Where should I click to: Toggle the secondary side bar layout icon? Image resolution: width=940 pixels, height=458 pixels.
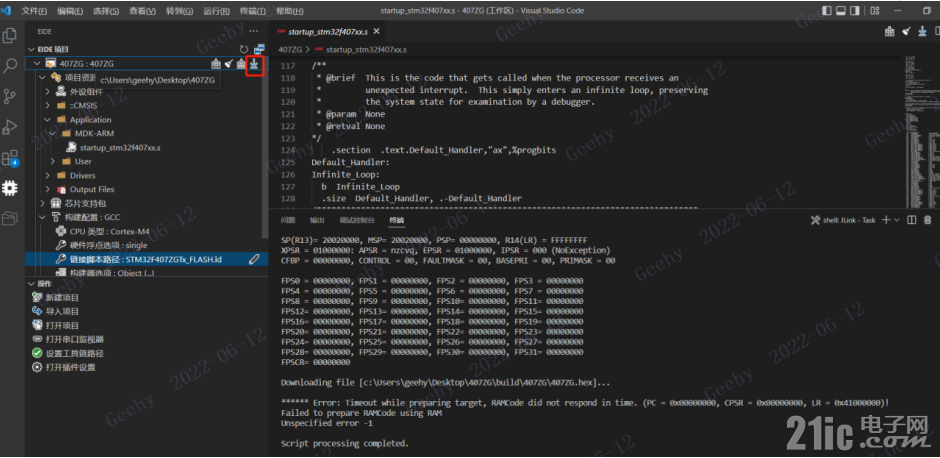click(855, 11)
